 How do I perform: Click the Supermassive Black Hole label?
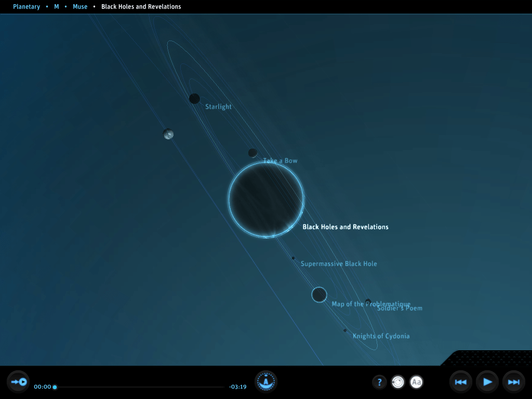click(x=339, y=263)
